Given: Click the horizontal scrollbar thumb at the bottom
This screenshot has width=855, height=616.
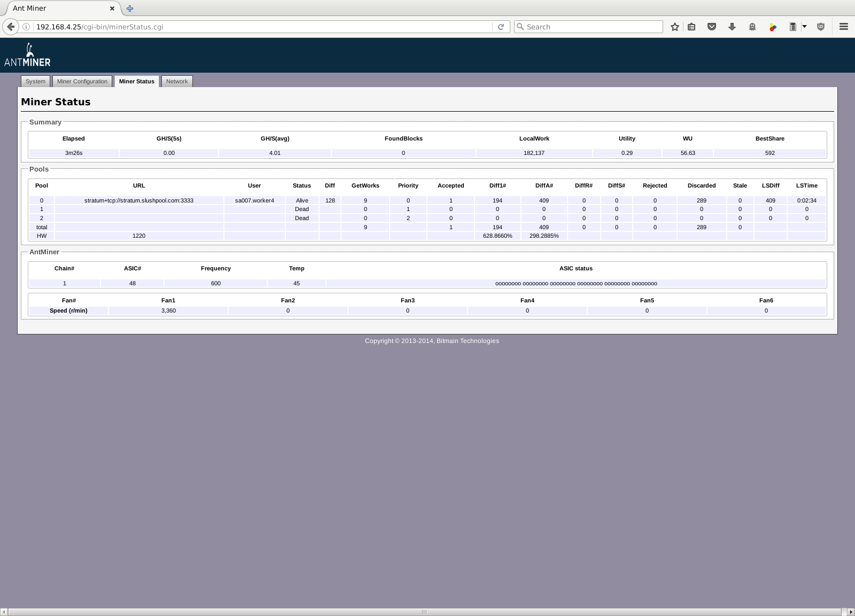Looking at the screenshot, I should 424,612.
